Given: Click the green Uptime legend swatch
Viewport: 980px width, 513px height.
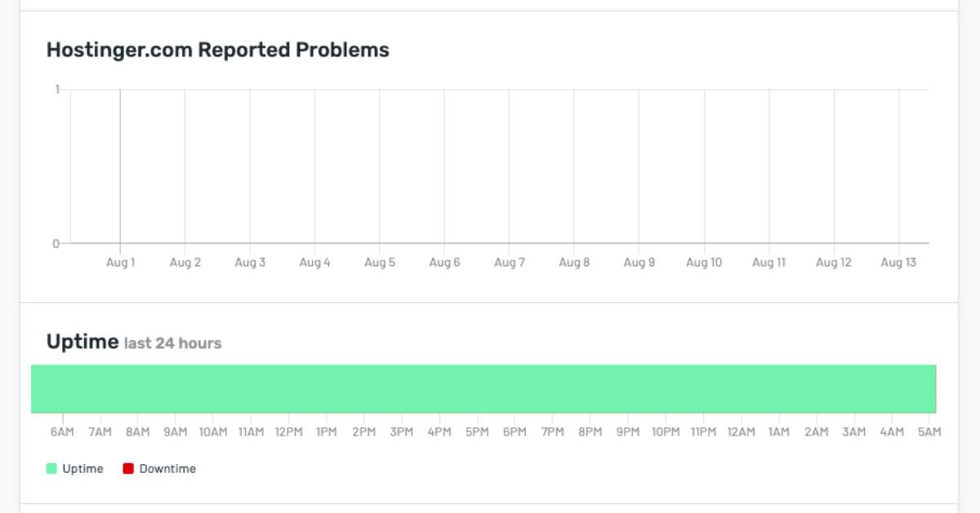Looking at the screenshot, I should (51, 469).
